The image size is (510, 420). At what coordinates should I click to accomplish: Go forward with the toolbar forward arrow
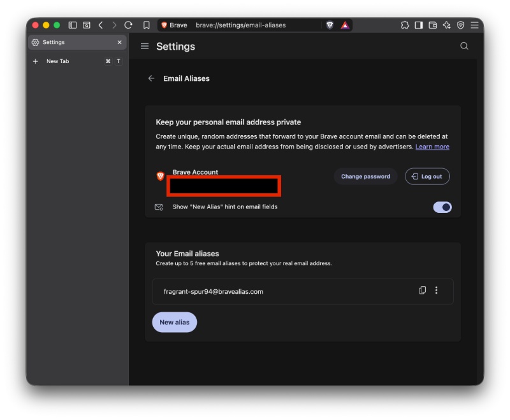pyautogui.click(x=114, y=25)
